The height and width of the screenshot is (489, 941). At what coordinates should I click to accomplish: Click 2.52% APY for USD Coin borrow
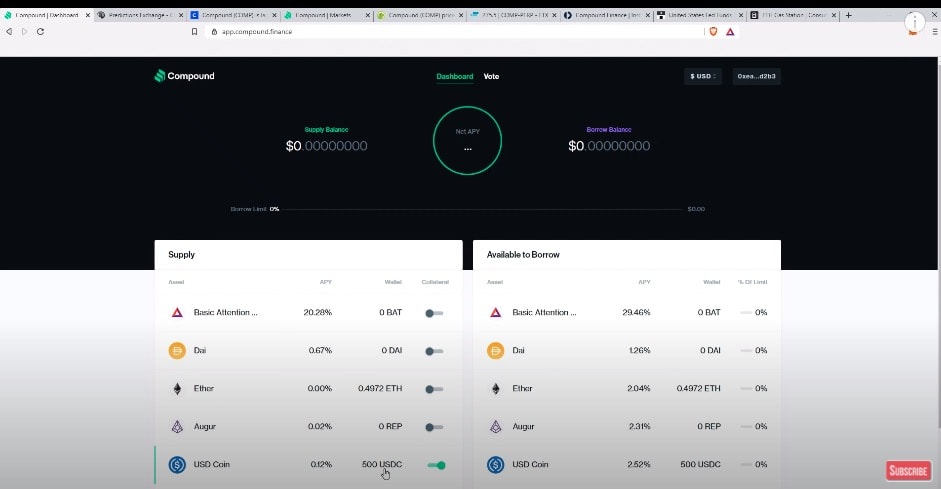[x=639, y=464]
